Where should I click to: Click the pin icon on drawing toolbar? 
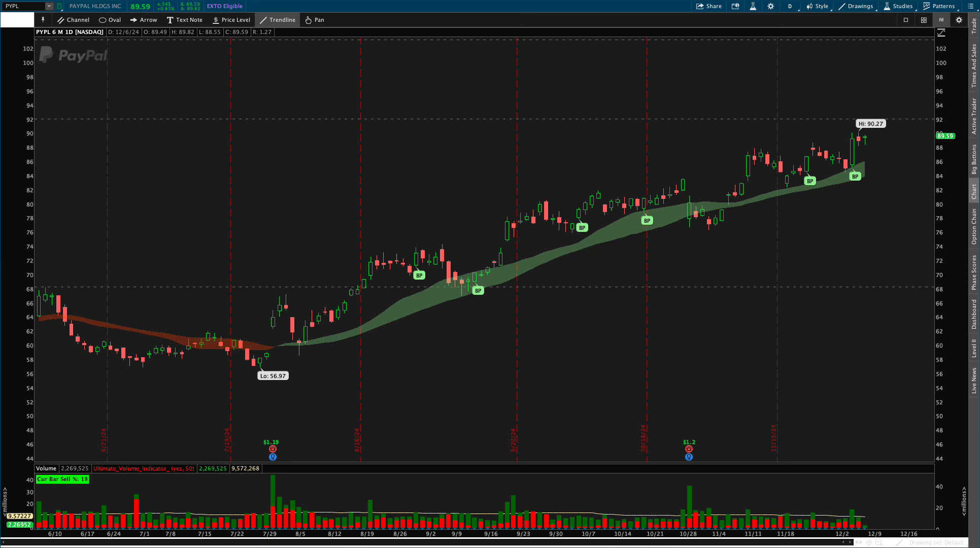[43, 20]
